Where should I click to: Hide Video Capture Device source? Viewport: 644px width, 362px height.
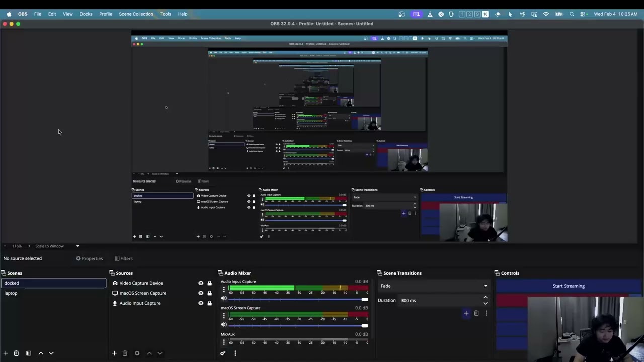pyautogui.click(x=201, y=283)
